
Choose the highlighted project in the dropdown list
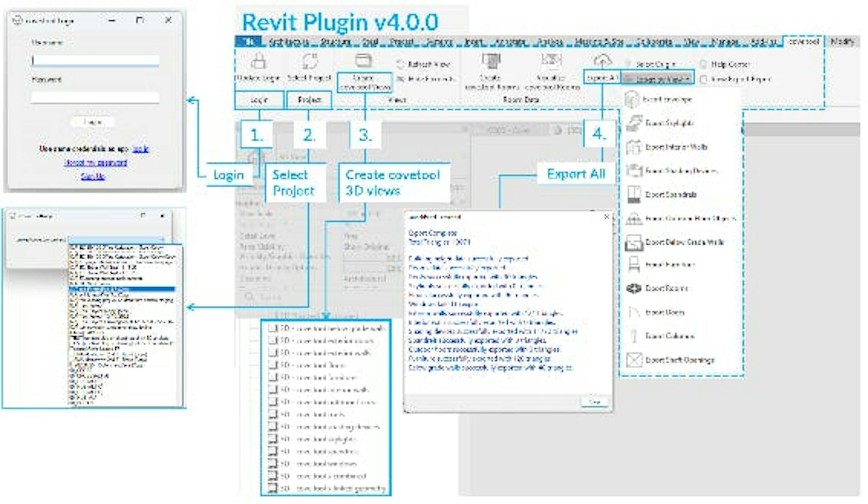(122, 290)
